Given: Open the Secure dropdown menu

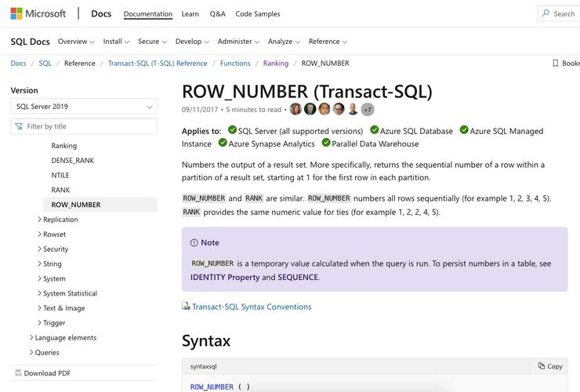Looking at the screenshot, I should click(152, 42).
